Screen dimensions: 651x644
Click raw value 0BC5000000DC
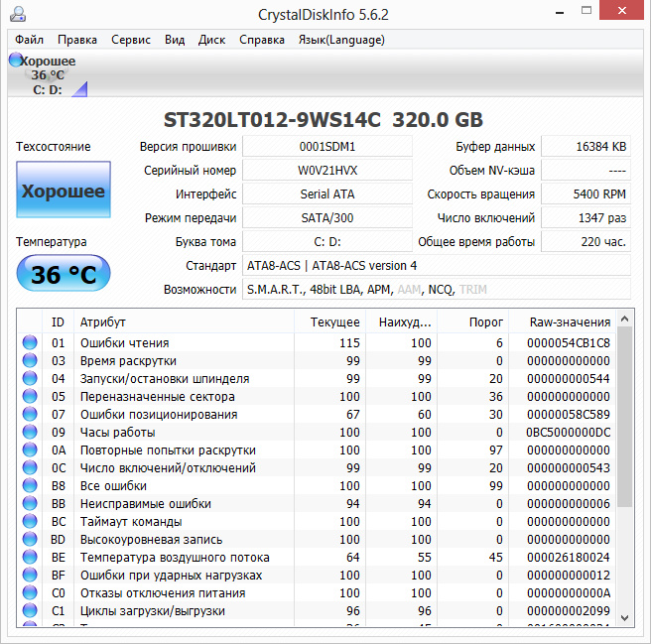click(569, 433)
